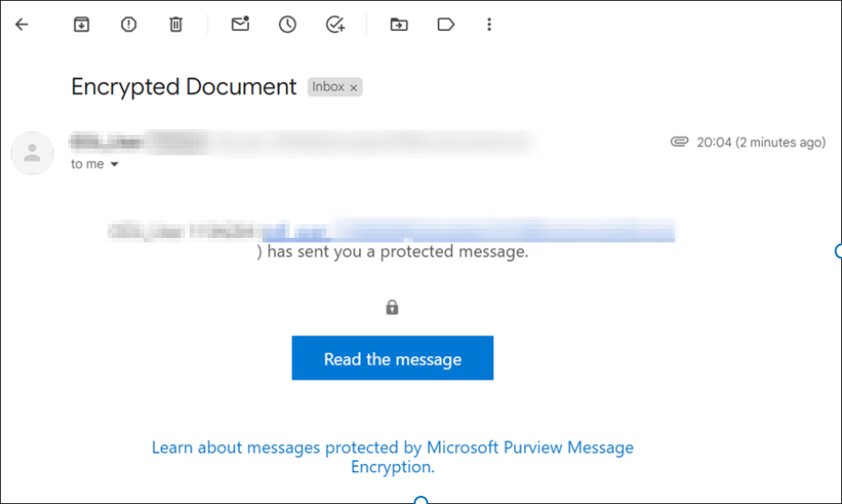Expand the "to me" recipient details
842x504 pixels.
pos(115,165)
